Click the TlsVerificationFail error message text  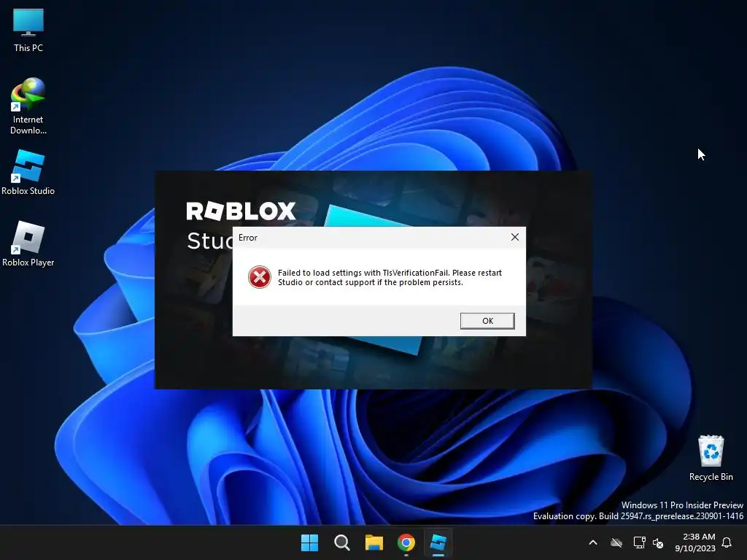[390, 277]
